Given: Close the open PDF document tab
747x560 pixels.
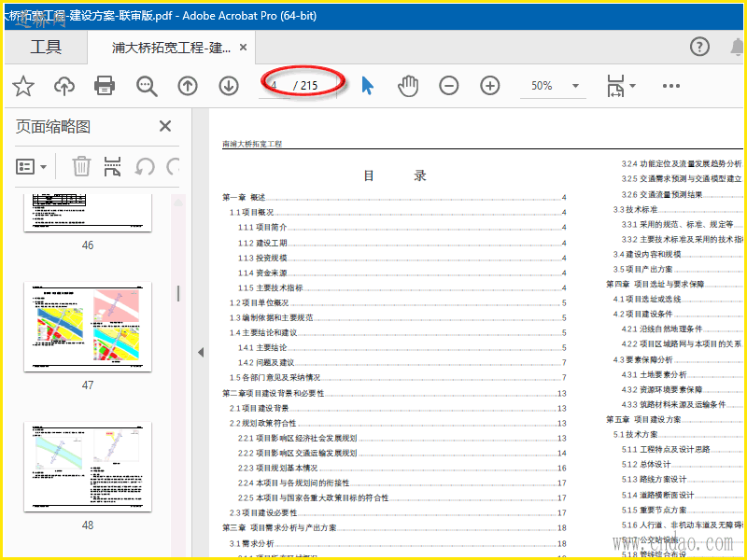Looking at the screenshot, I should click(x=243, y=48).
